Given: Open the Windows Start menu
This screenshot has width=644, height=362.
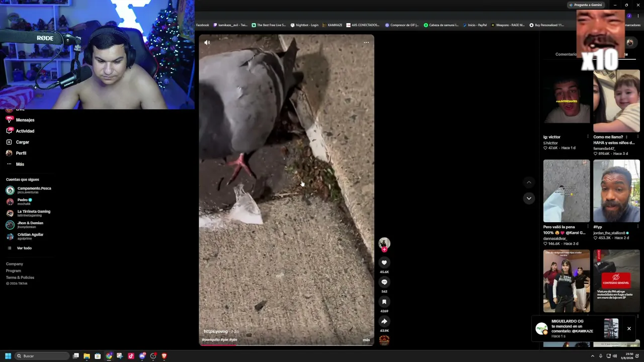Looking at the screenshot, I should click(x=8, y=356).
